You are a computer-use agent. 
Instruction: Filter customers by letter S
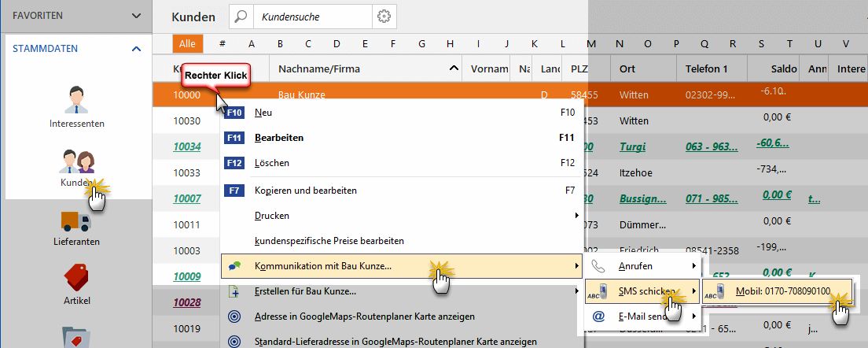[761, 44]
